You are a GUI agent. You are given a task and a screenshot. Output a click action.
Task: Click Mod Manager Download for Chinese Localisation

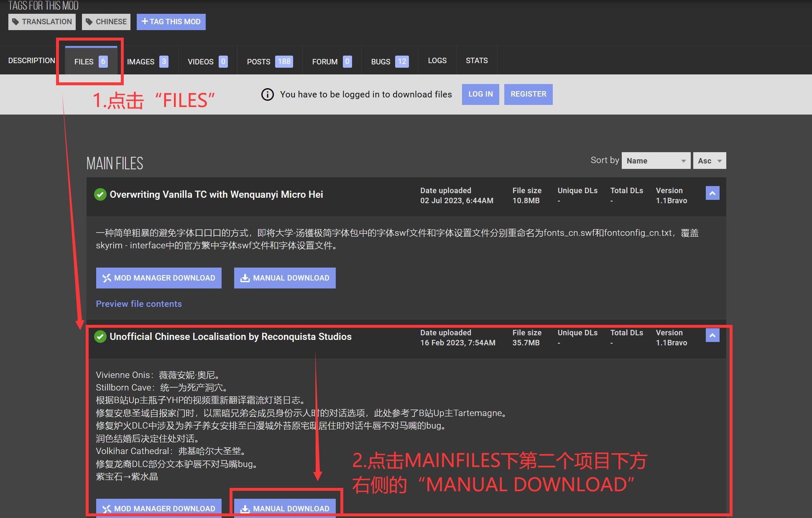[x=159, y=508]
